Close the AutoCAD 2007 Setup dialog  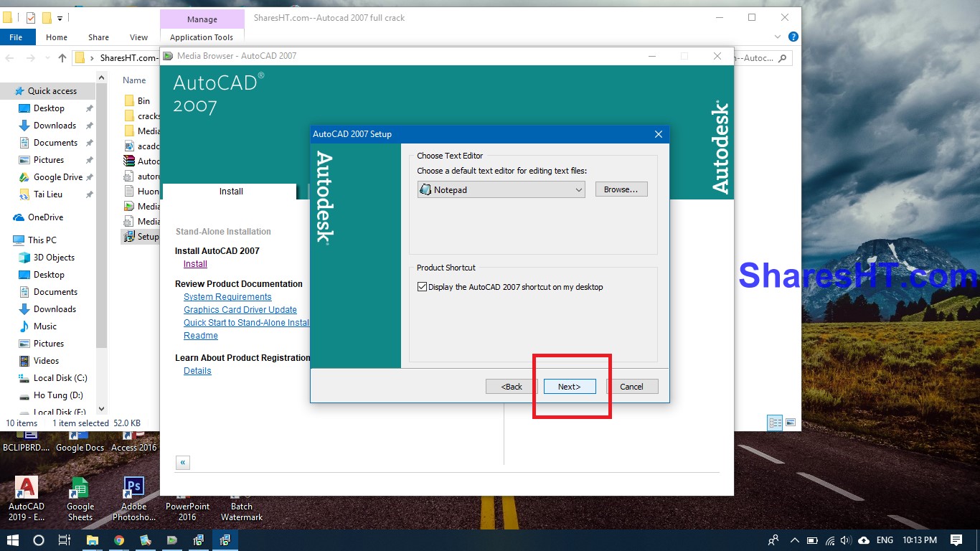coord(659,134)
